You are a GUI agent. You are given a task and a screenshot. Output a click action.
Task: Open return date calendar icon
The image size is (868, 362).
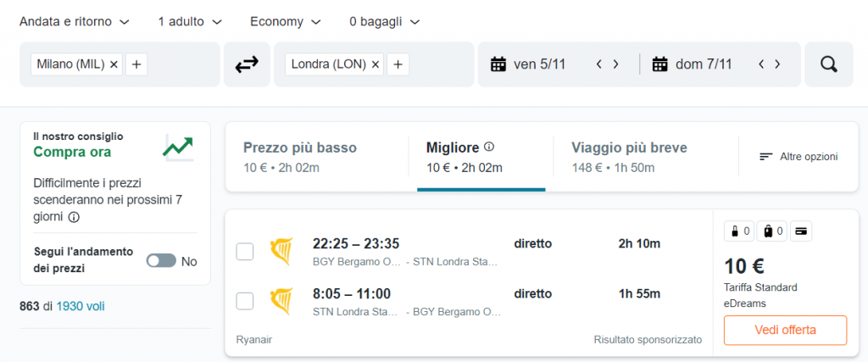click(660, 64)
